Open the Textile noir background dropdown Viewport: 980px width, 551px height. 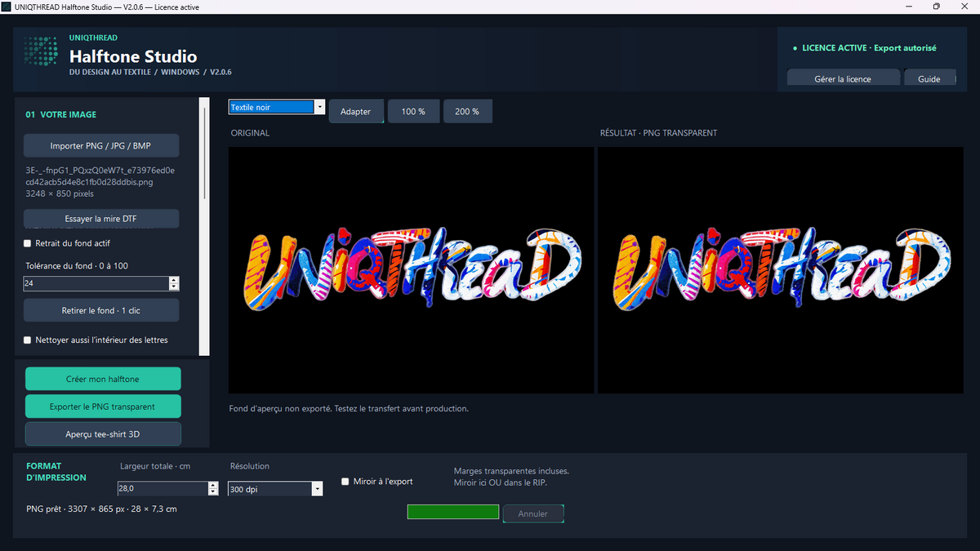coord(277,107)
